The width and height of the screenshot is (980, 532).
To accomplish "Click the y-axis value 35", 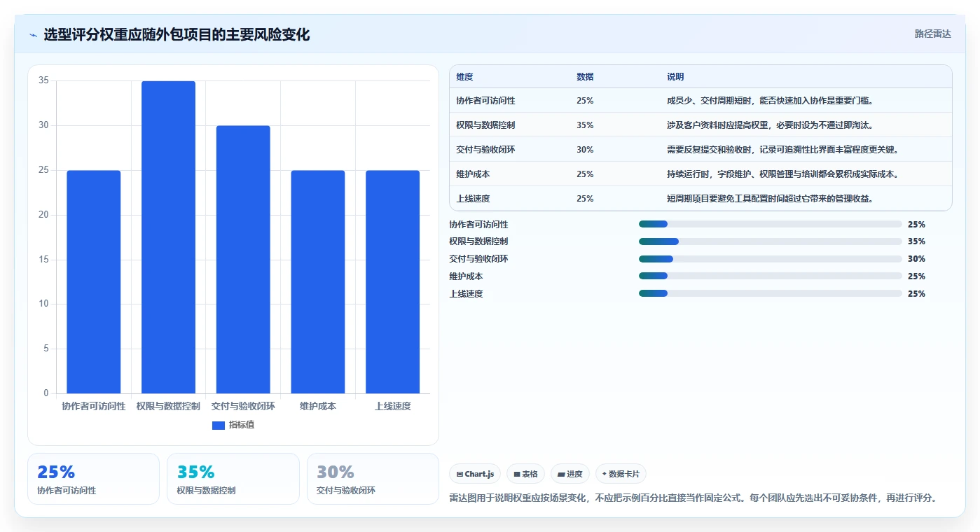I will point(43,80).
